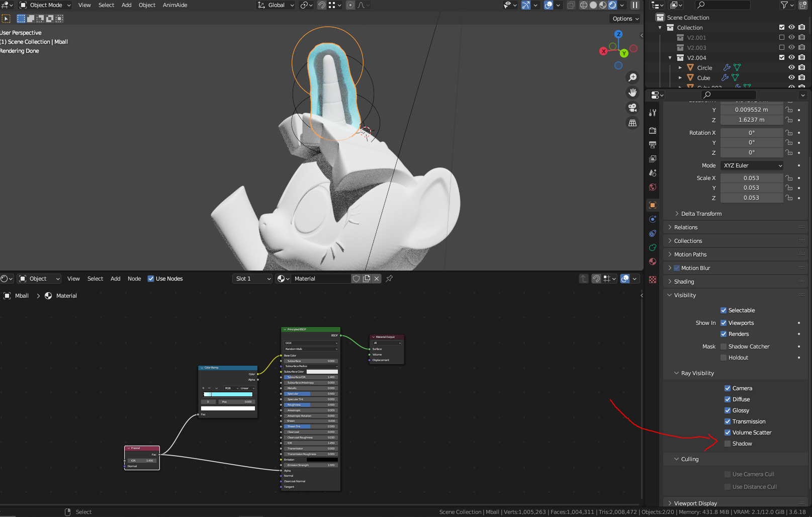Toggle fake user shield for Material

(x=356, y=279)
